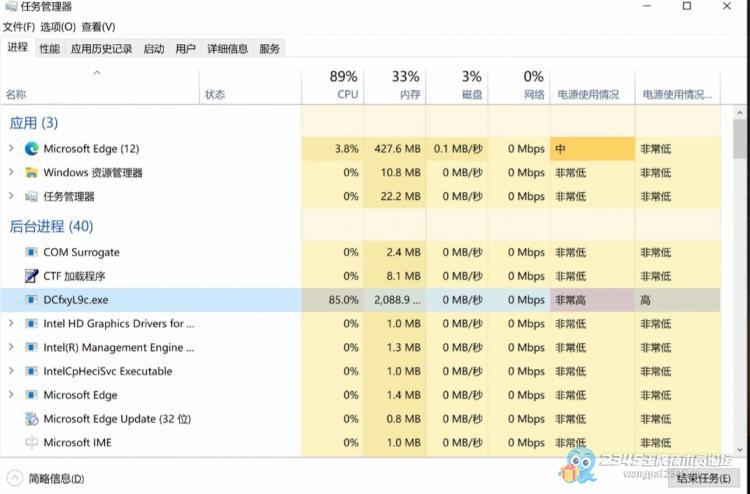Click the background Microsoft Edge process icon
The width and height of the screenshot is (750, 494).
tap(32, 395)
